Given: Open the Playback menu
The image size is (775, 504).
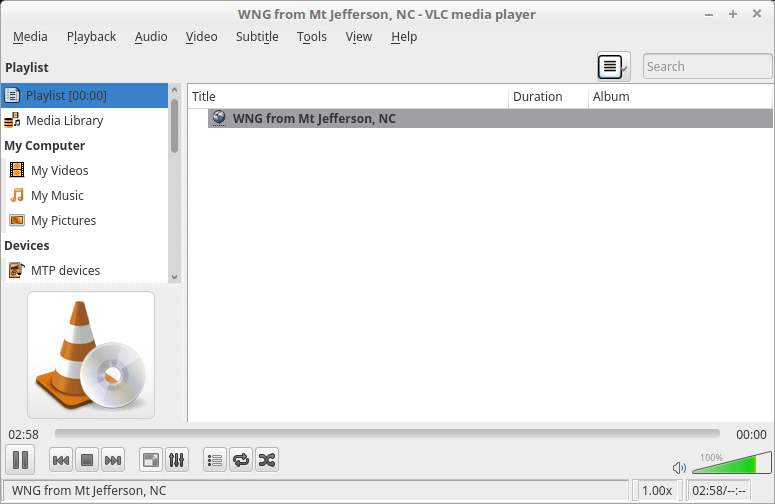Looking at the screenshot, I should [91, 37].
